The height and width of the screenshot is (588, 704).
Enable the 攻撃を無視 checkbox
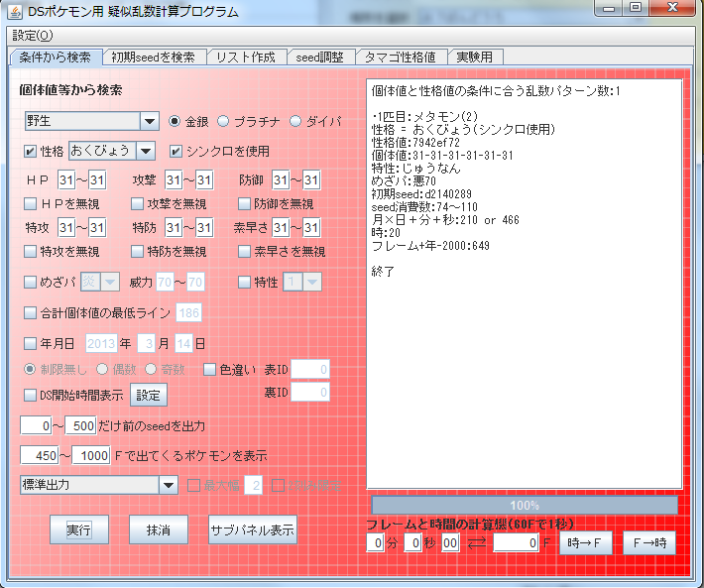tap(137, 204)
